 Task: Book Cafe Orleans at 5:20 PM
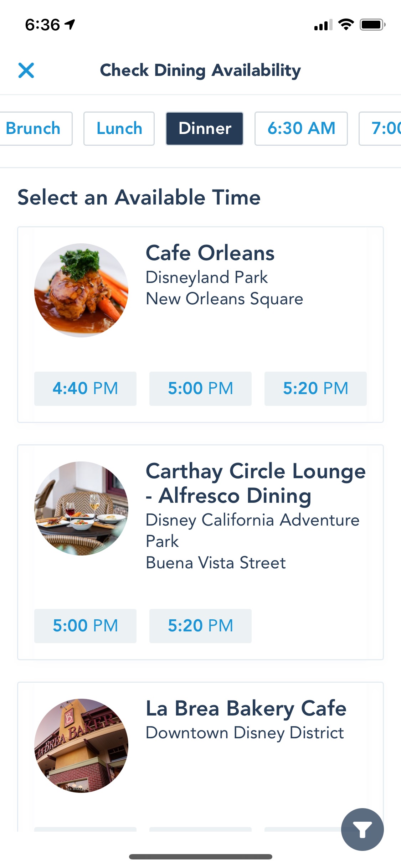click(315, 389)
